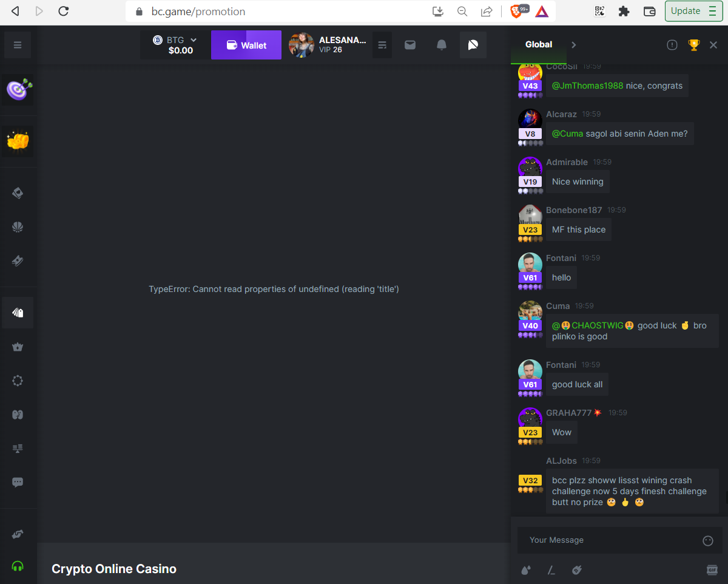Click the trophy icon in chat header

click(693, 45)
